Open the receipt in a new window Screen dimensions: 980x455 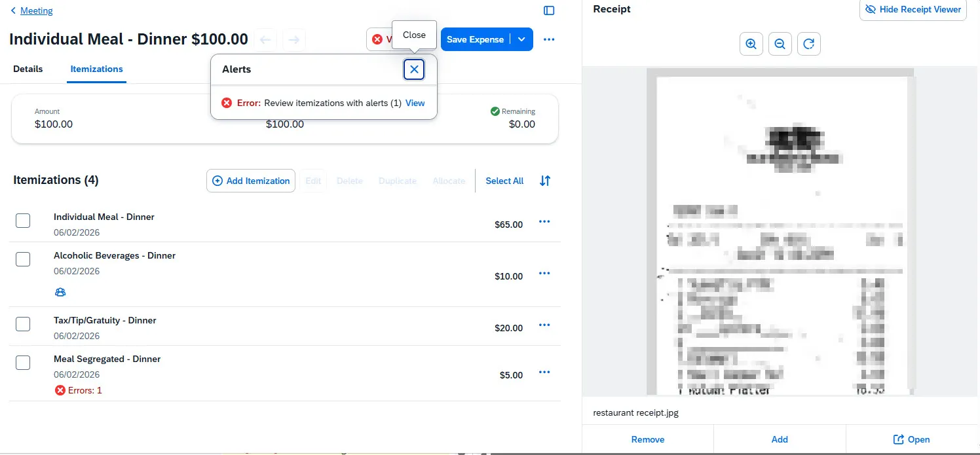(911, 439)
